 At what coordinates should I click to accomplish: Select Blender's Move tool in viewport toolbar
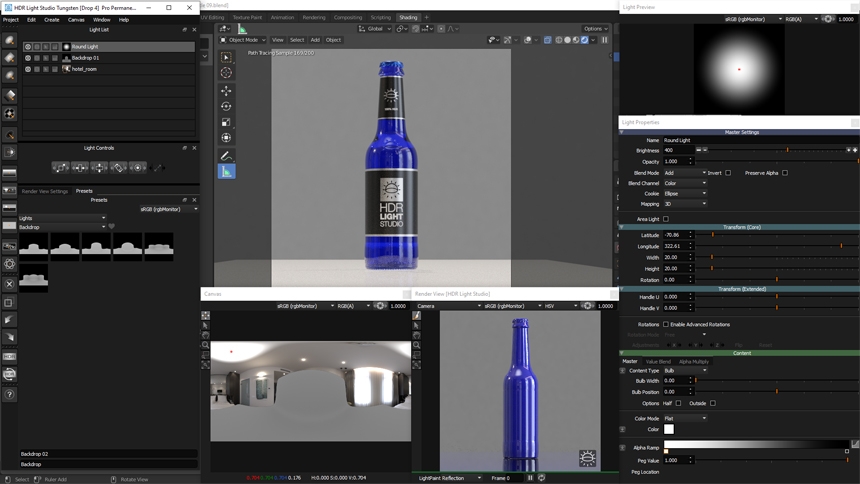226,91
